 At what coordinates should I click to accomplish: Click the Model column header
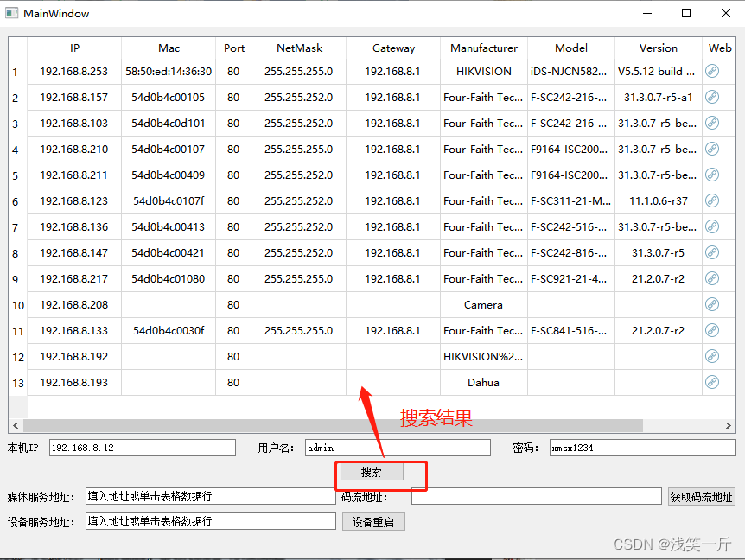[571, 48]
